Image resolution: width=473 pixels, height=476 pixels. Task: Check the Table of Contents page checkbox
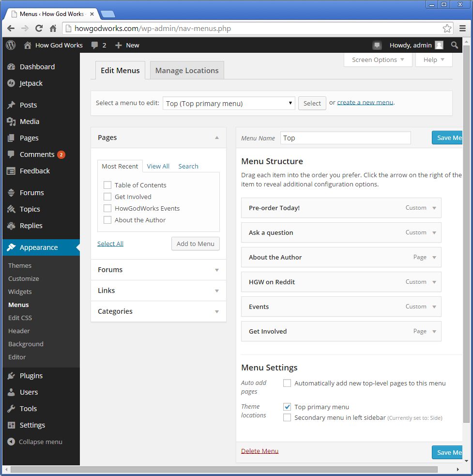107,185
